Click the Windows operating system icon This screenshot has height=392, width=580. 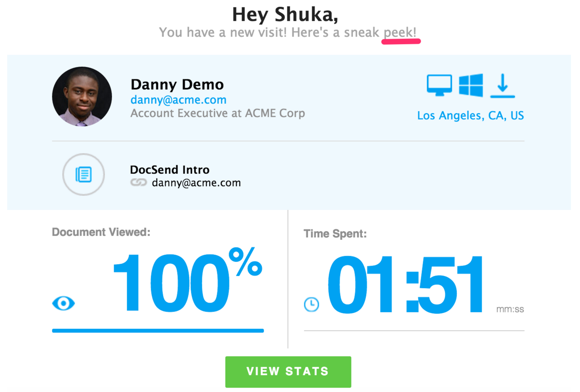(x=471, y=85)
